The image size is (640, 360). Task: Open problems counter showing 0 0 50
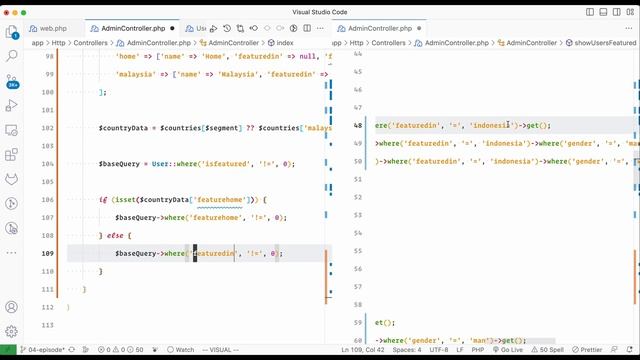point(121,350)
